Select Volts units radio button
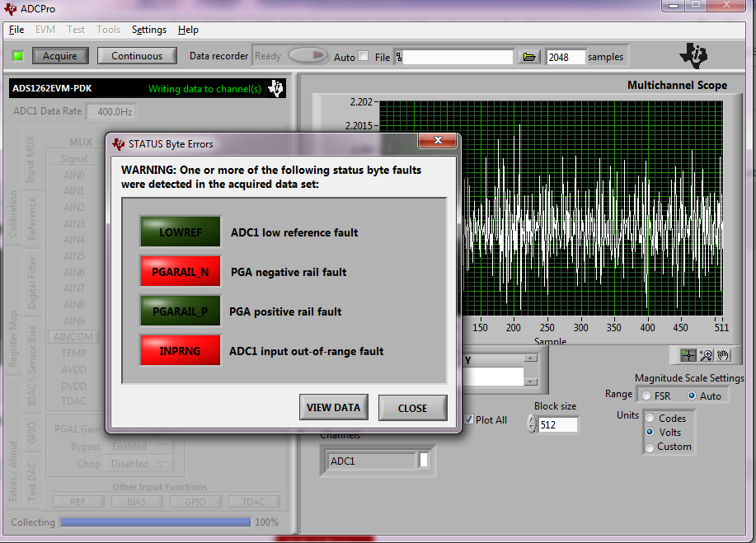 650,433
